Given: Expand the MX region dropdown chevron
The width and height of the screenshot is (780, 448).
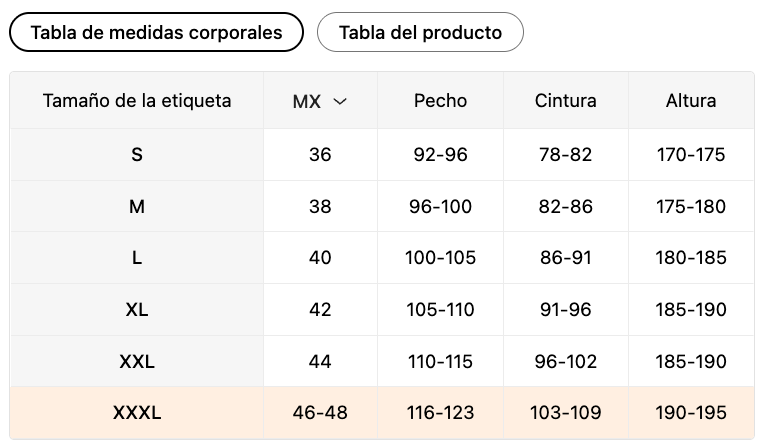Looking at the screenshot, I should [340, 101].
